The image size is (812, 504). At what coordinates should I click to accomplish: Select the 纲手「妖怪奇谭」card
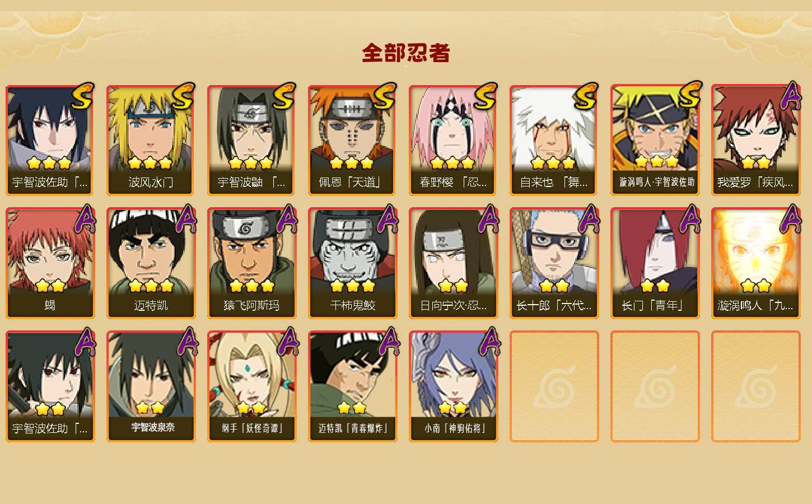pyautogui.click(x=251, y=386)
